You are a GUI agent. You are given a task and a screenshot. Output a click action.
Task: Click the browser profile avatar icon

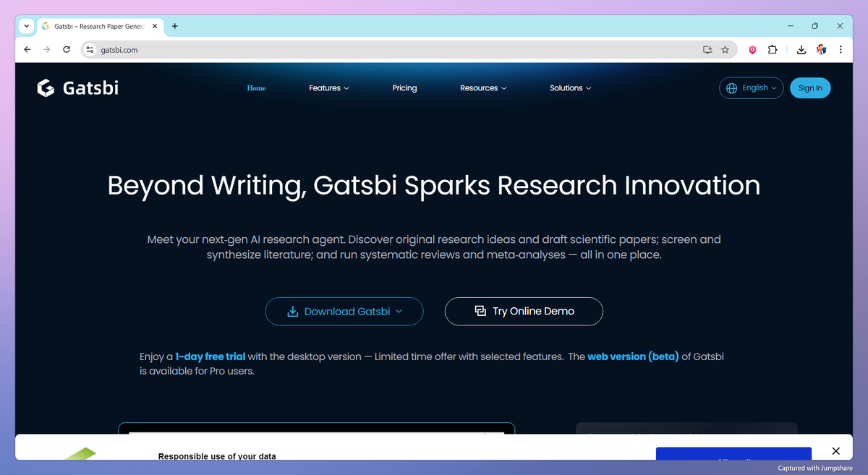pyautogui.click(x=821, y=50)
